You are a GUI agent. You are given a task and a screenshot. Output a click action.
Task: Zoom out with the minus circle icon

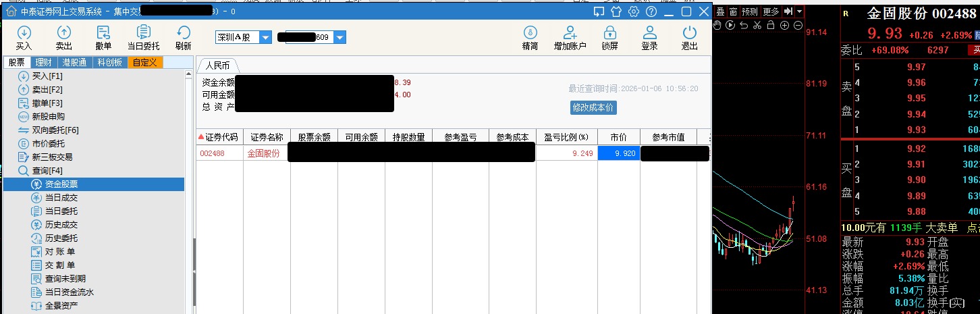click(798, 26)
